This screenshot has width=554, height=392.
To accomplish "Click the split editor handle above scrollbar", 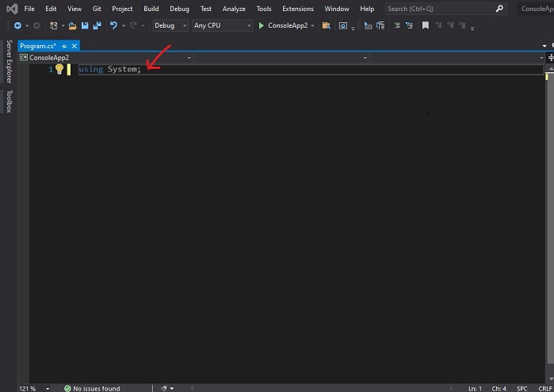I will (551, 58).
